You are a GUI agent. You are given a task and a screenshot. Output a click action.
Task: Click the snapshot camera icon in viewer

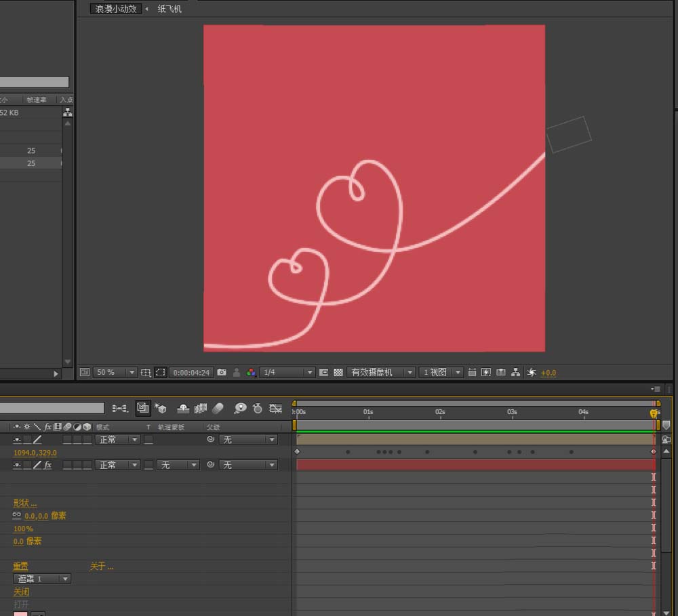tap(222, 373)
